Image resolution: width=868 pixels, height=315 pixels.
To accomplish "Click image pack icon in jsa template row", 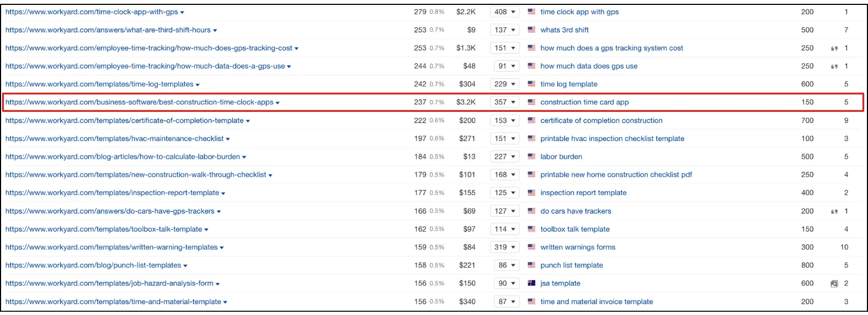I will (x=834, y=283).
